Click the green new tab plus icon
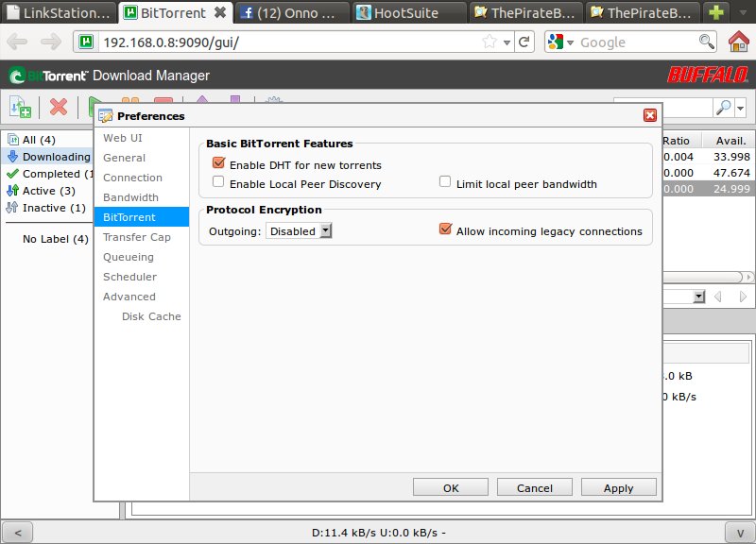The width and height of the screenshot is (756, 544). click(716, 12)
